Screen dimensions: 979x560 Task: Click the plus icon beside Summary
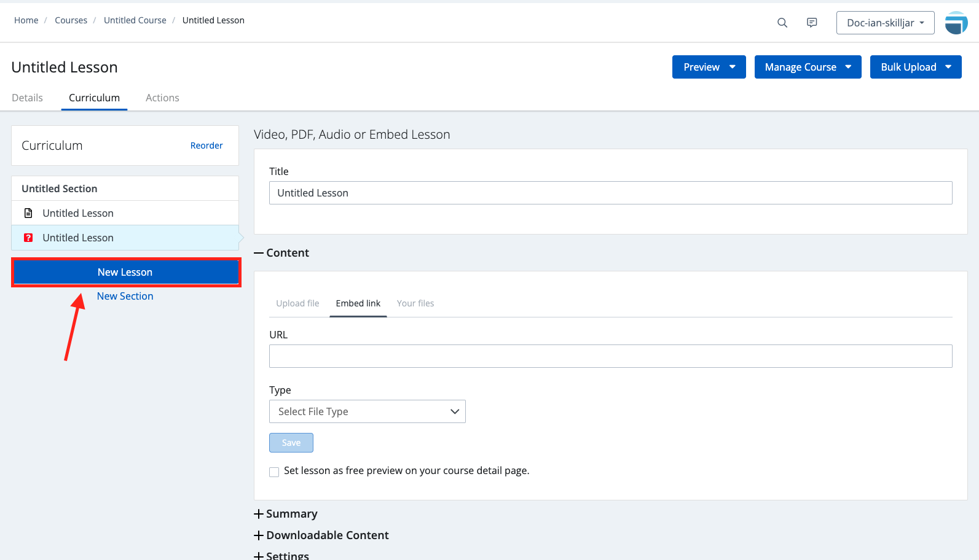259,514
